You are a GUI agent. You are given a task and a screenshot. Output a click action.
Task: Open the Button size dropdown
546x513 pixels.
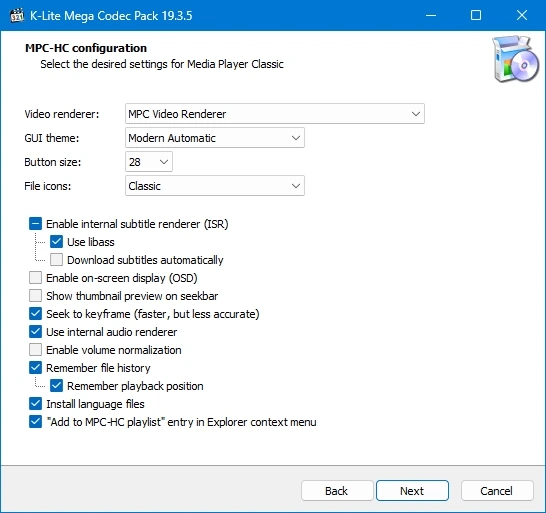coord(149,162)
